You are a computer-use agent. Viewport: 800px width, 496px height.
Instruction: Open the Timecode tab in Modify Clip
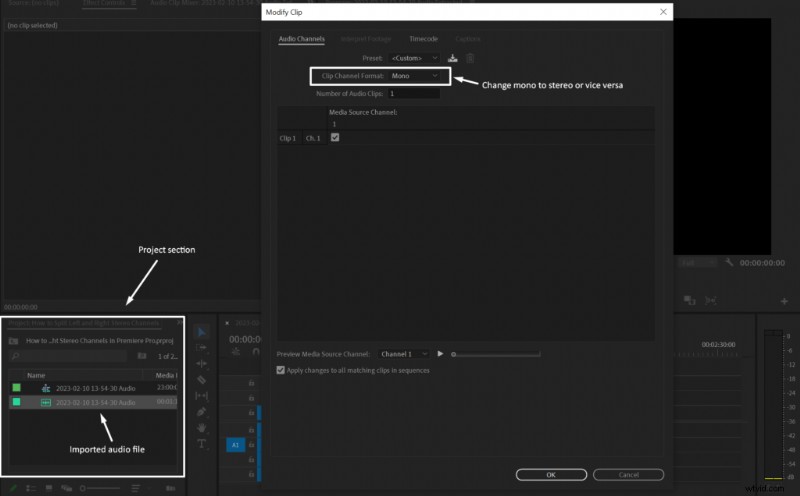click(x=423, y=39)
